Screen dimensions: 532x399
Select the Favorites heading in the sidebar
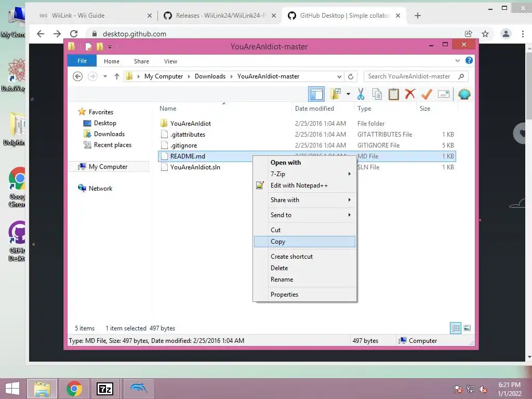tap(101, 112)
